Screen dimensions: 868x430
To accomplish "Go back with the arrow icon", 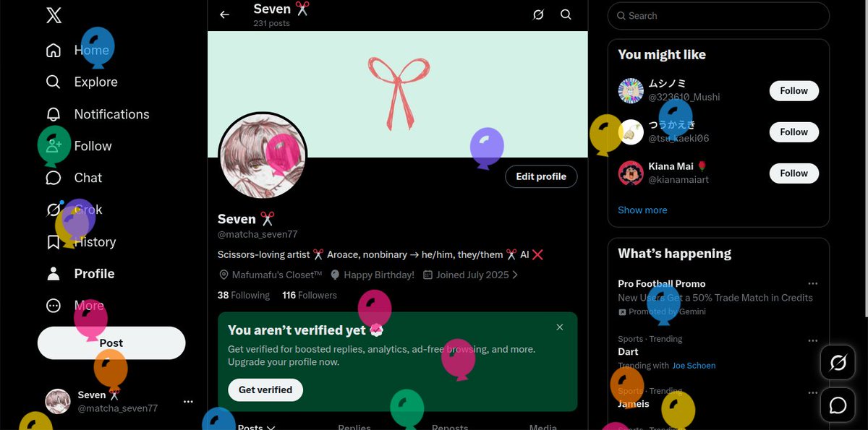I will pos(225,14).
